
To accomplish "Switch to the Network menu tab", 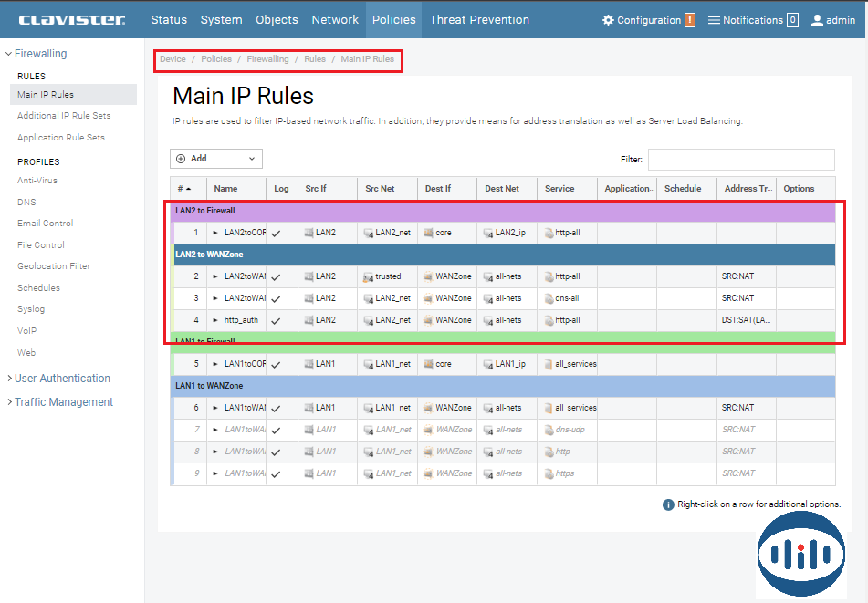I will click(335, 20).
